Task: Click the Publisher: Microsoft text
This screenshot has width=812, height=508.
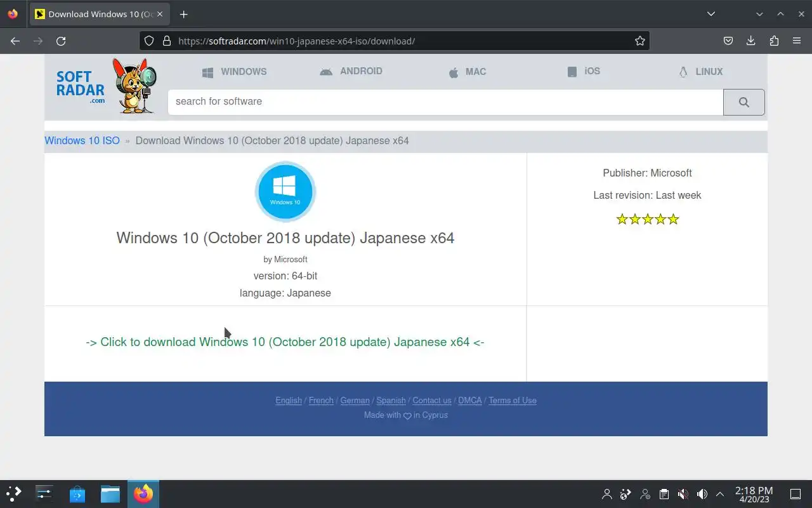Action: 647,173
